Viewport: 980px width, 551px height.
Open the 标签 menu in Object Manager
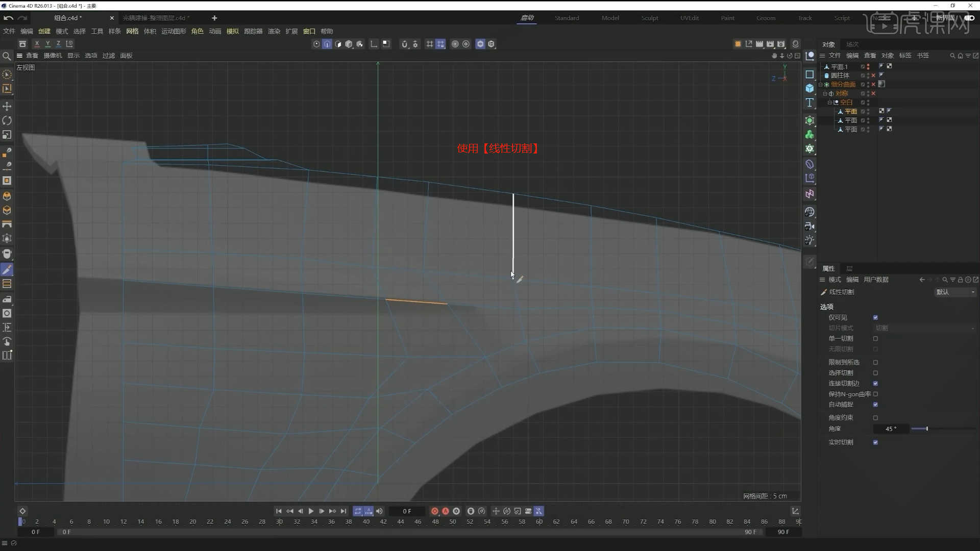pos(905,56)
